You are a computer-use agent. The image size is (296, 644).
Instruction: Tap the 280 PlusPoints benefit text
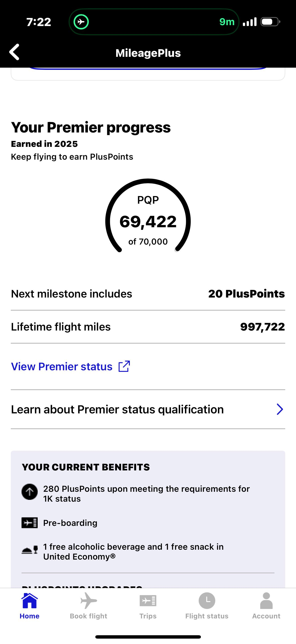click(x=146, y=494)
